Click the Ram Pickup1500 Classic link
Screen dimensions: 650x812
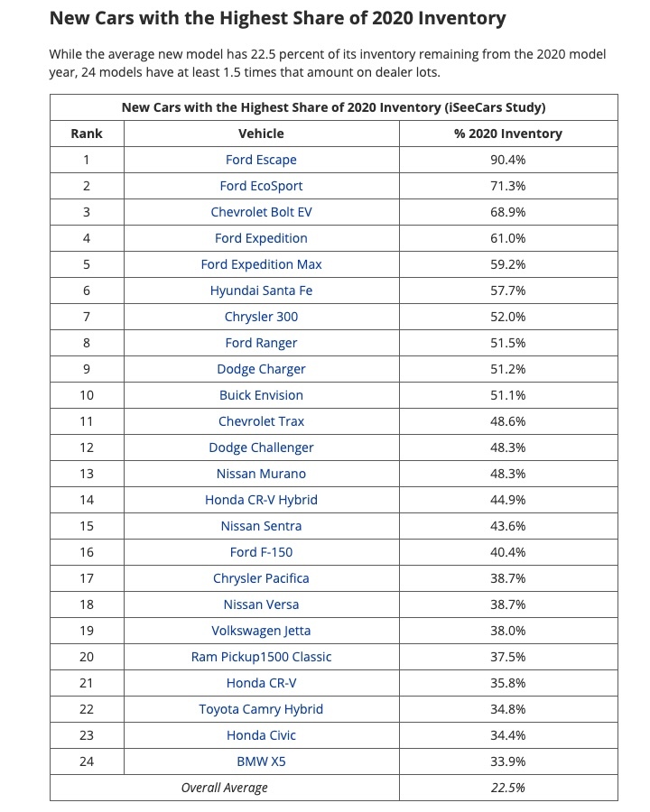261,657
